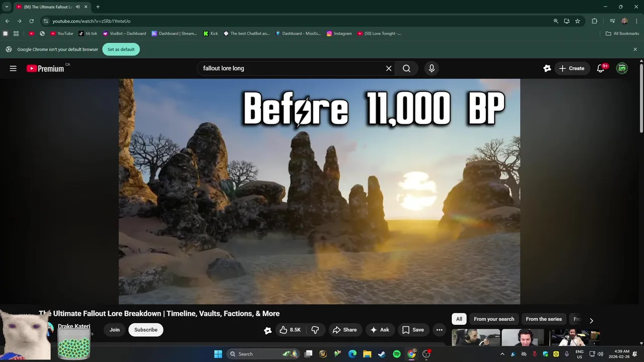644x362 pixels.
Task: Bookmark this page with star icon
Action: point(578,21)
